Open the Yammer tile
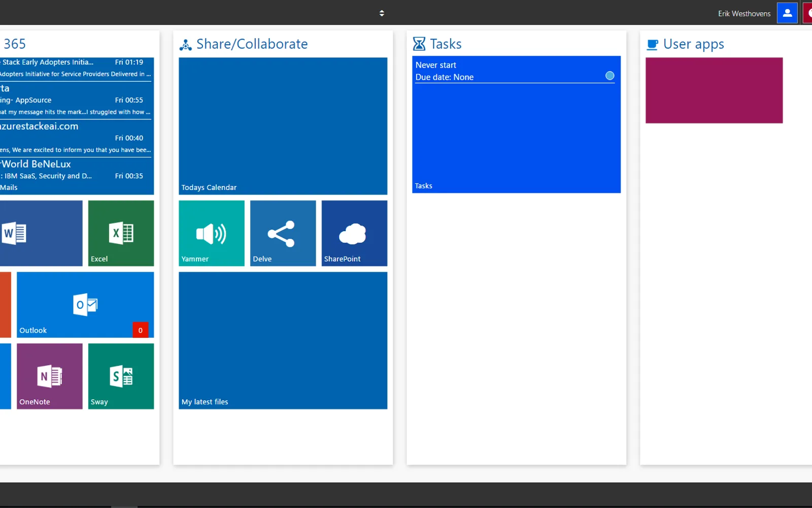Viewport: 812px width, 508px height. coord(212,233)
